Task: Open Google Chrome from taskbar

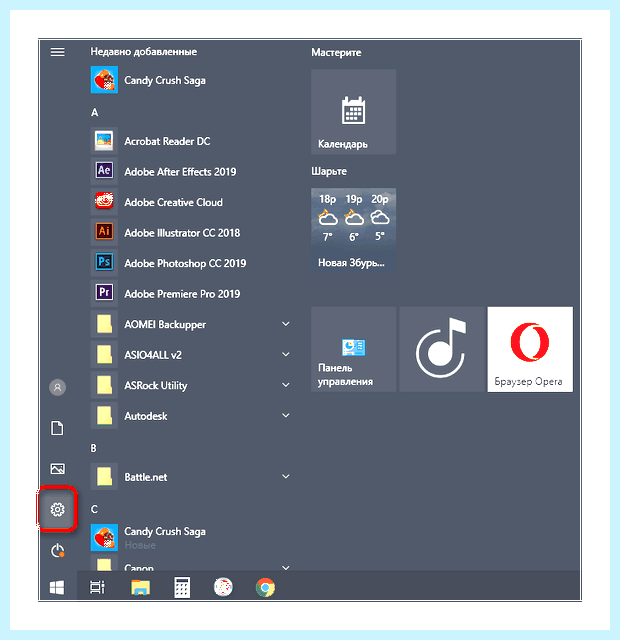Action: pyautogui.click(x=265, y=588)
